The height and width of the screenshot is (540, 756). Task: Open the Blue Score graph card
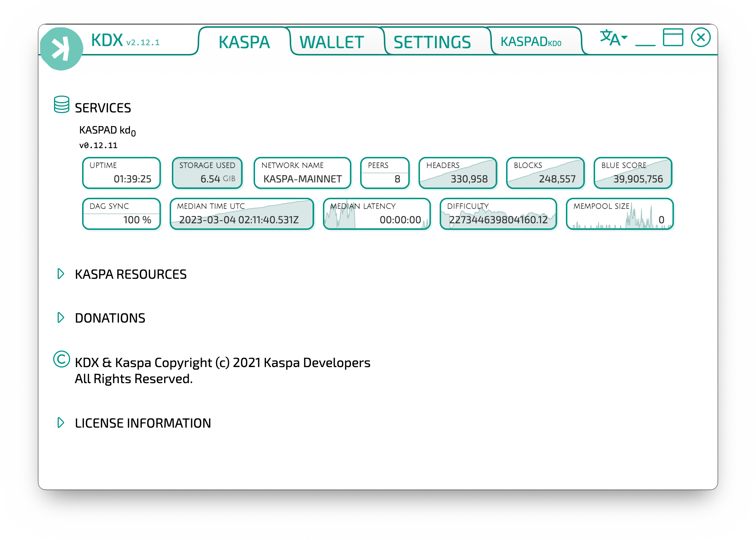[633, 173]
